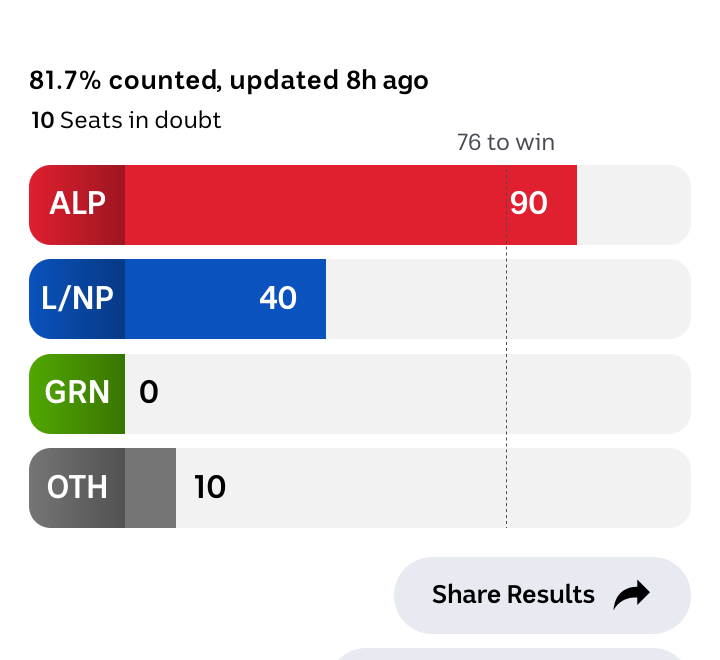Click the ALP seat count 90
Image resolution: width=720 pixels, height=660 pixels.
click(529, 203)
